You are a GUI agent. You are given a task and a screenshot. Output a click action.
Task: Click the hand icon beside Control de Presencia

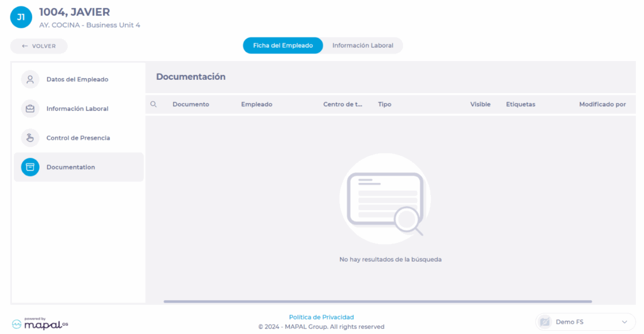30,138
